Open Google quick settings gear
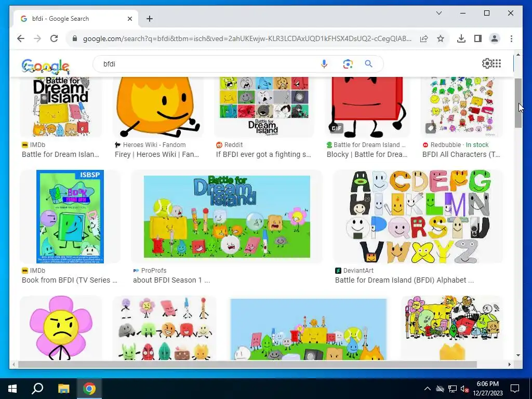This screenshot has width=532, height=399. coord(486,63)
